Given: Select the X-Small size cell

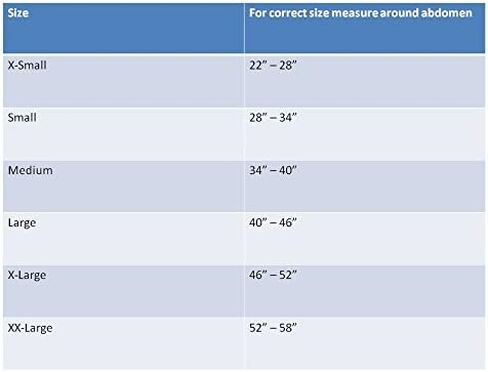Looking at the screenshot, I should click(x=124, y=81).
